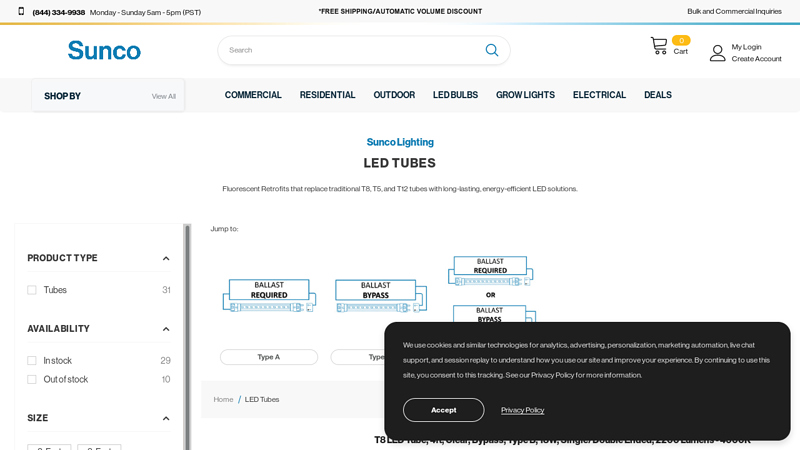Accept the cookie consent banner

[443, 410]
